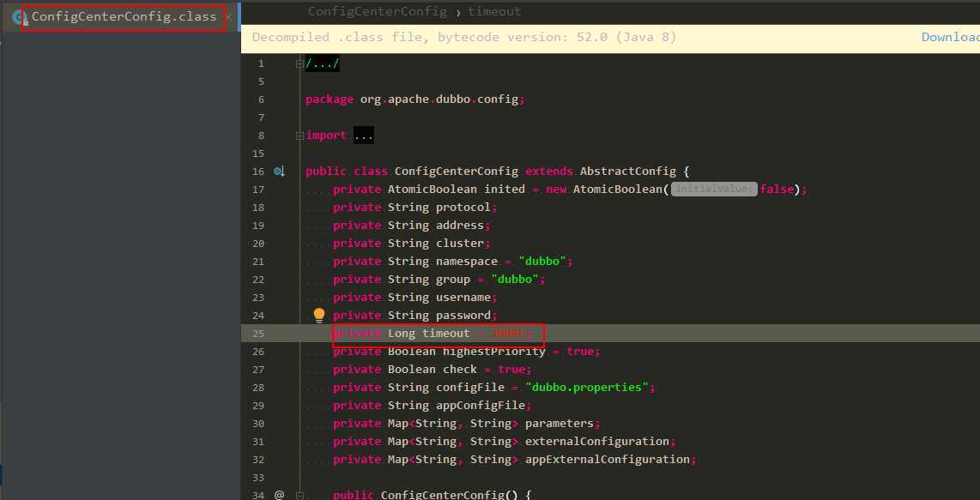980x500 pixels.
Task: Click the 'inited' field name
Action: (x=505, y=190)
